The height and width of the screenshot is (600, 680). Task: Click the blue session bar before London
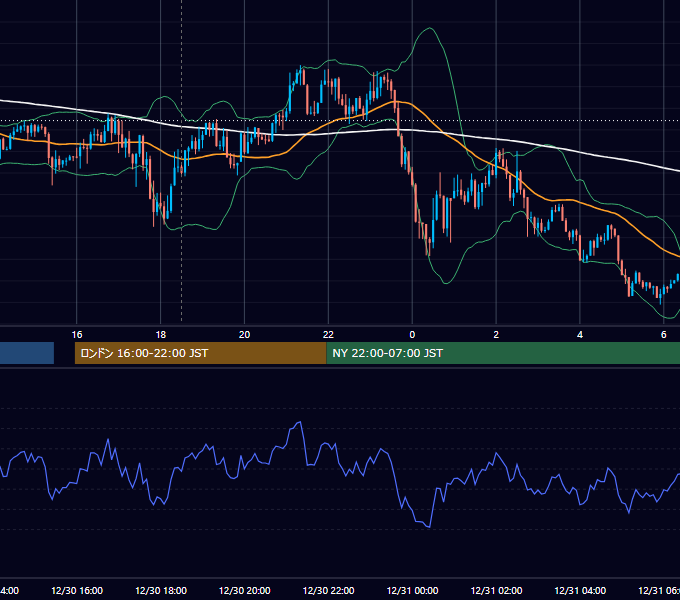coord(27,353)
